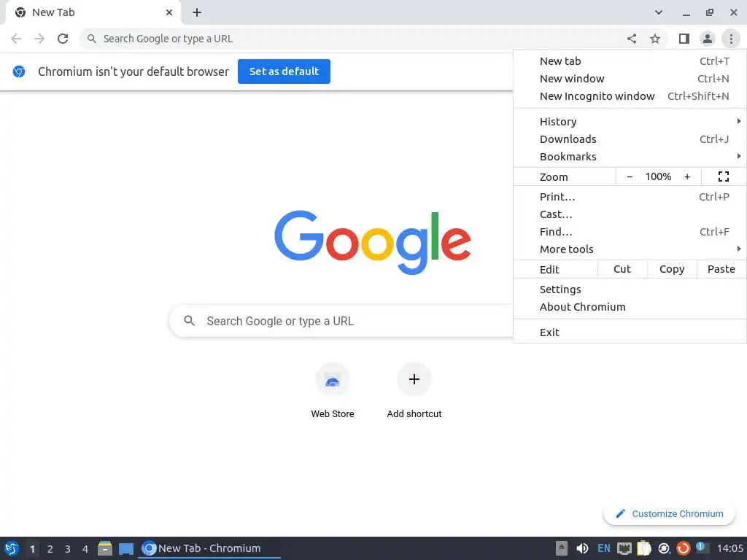Click Paste in Edit row
747x560 pixels.
point(721,269)
